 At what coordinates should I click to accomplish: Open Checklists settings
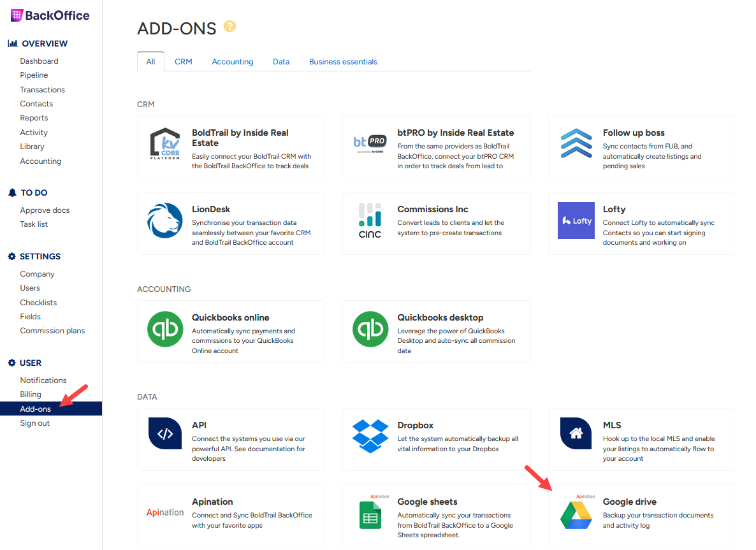click(38, 302)
